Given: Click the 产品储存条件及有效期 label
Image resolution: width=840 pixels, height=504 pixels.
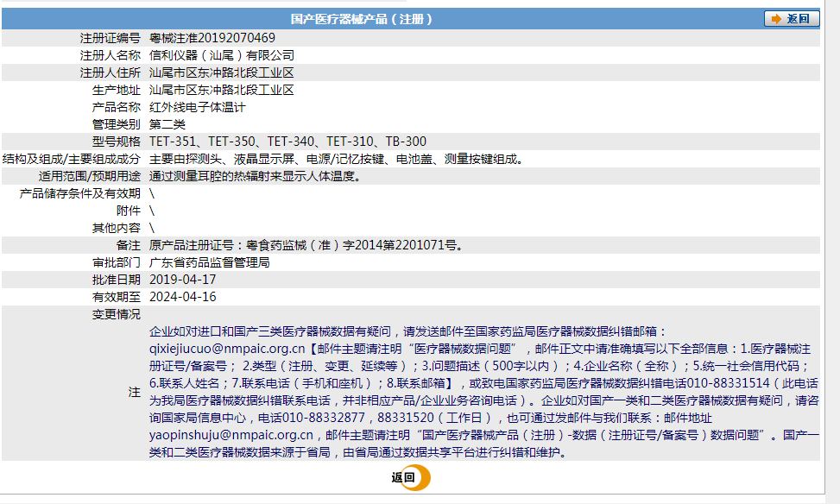Looking at the screenshot, I should [x=79, y=193].
